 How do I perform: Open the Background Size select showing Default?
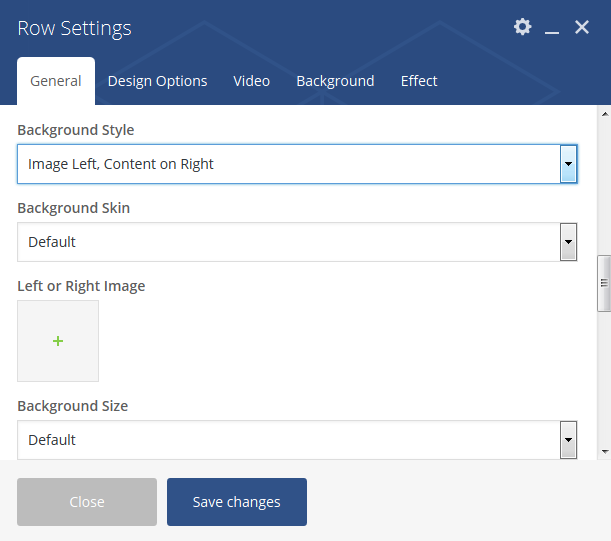click(288, 440)
